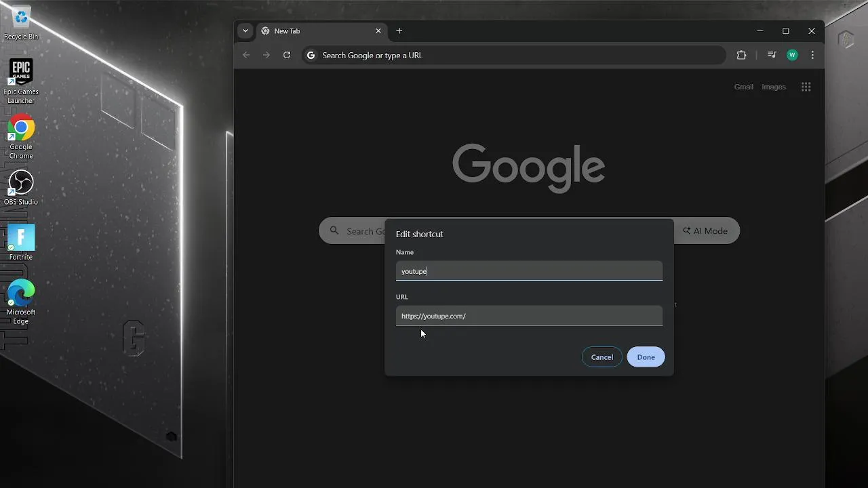Viewport: 868px width, 488px height.
Task: Confirm shortcut with Done button
Action: (646, 357)
